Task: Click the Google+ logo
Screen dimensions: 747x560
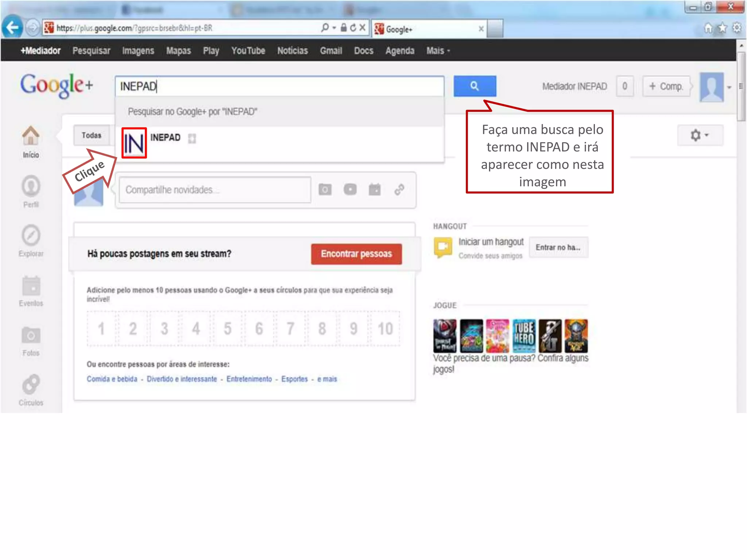Action: pyautogui.click(x=56, y=86)
